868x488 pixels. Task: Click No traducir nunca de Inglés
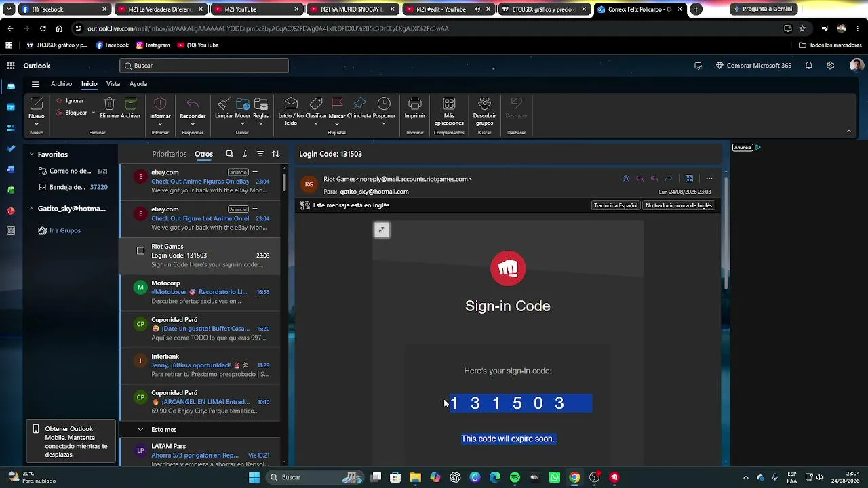pos(679,205)
